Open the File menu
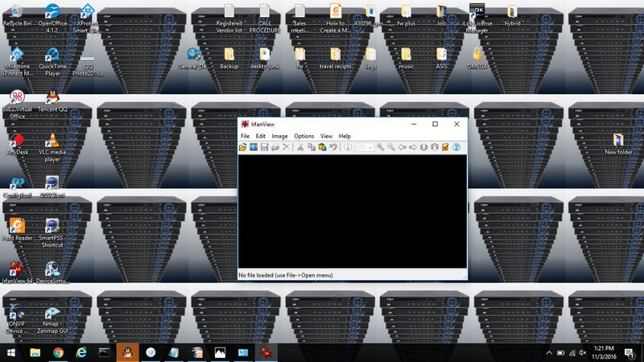The height and width of the screenshot is (362, 644). pyautogui.click(x=245, y=136)
